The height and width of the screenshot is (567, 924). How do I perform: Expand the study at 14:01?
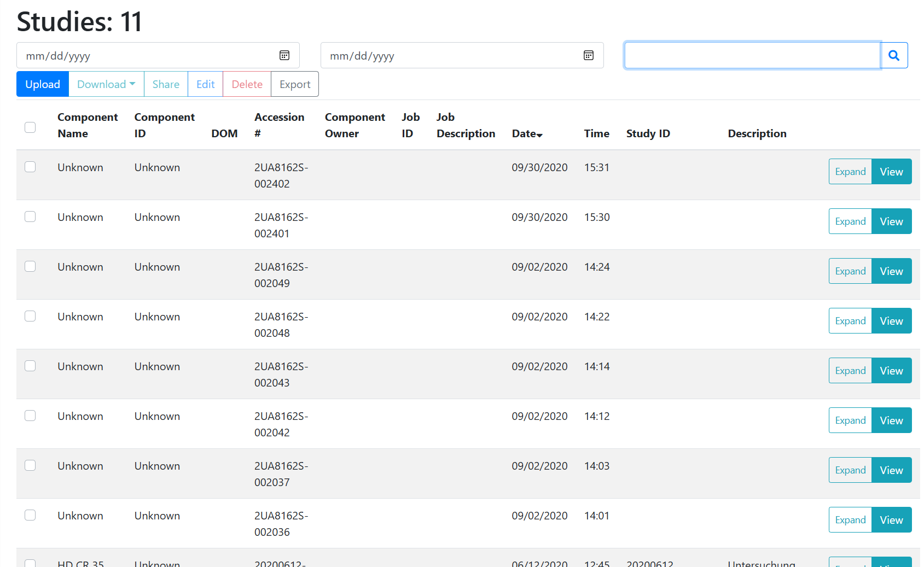click(850, 520)
